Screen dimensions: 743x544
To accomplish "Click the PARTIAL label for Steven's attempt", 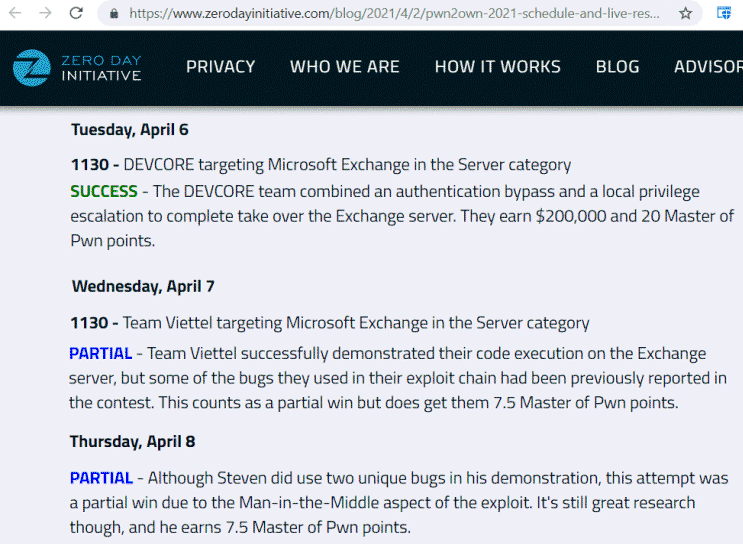I will point(101,478).
